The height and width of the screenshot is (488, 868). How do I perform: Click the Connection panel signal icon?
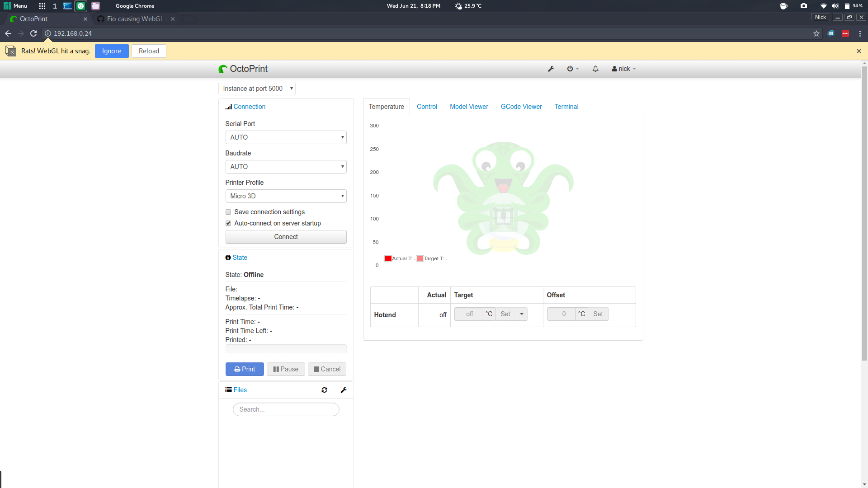pyautogui.click(x=229, y=107)
